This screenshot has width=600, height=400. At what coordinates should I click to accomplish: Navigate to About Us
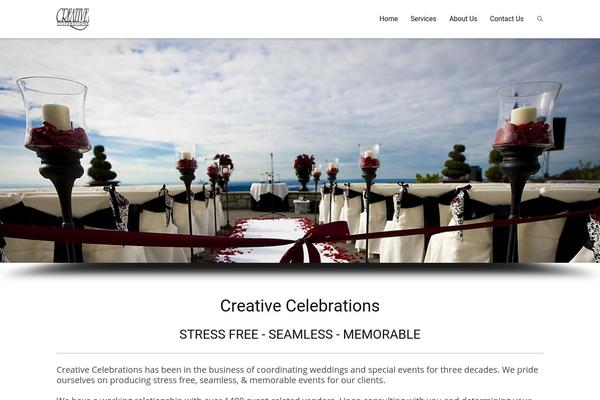pos(463,19)
